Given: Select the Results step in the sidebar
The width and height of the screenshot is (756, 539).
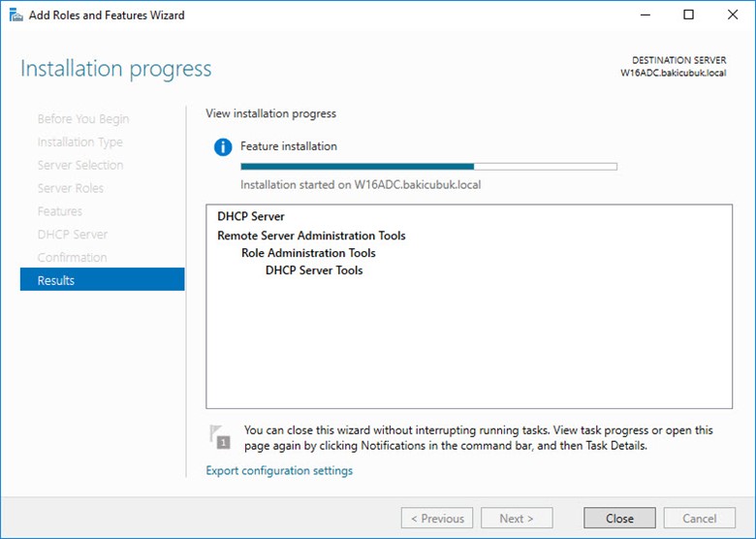Looking at the screenshot, I should click(102, 280).
